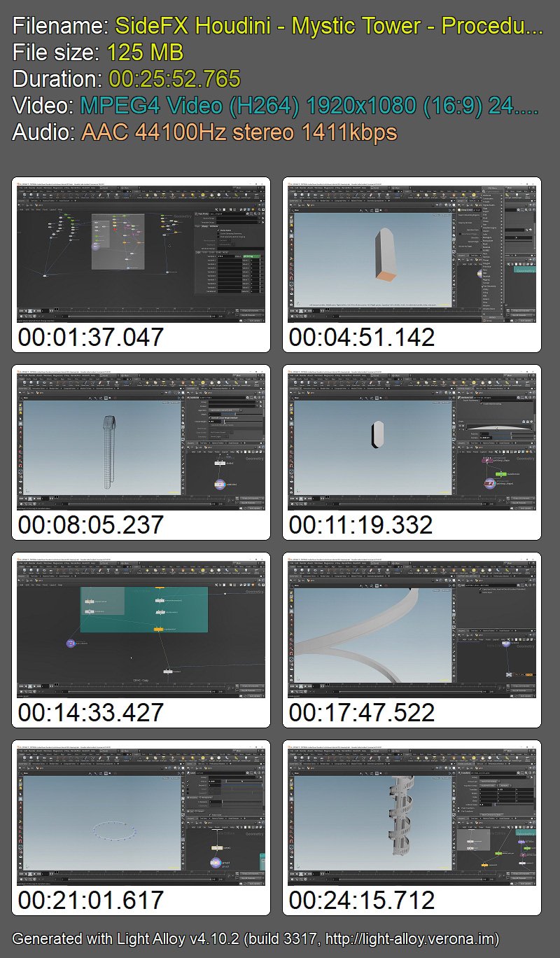Click the timestamp text 00:24:15.712

point(362,900)
